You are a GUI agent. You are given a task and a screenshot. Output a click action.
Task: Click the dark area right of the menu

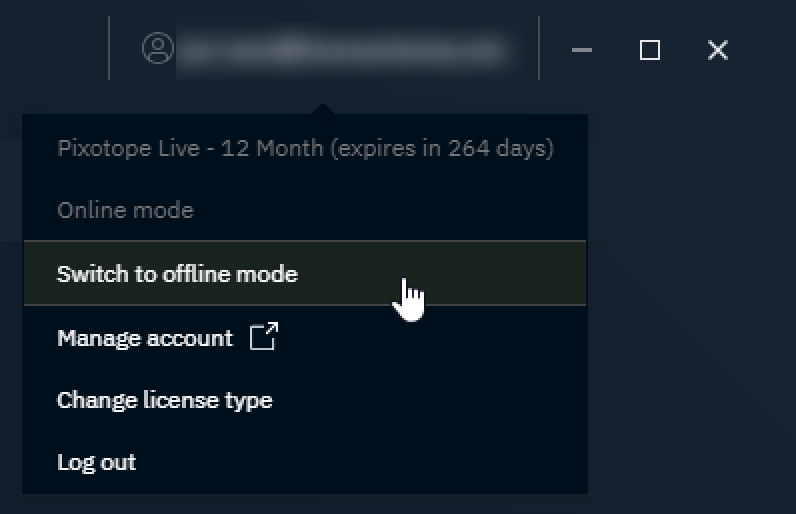pos(690,300)
